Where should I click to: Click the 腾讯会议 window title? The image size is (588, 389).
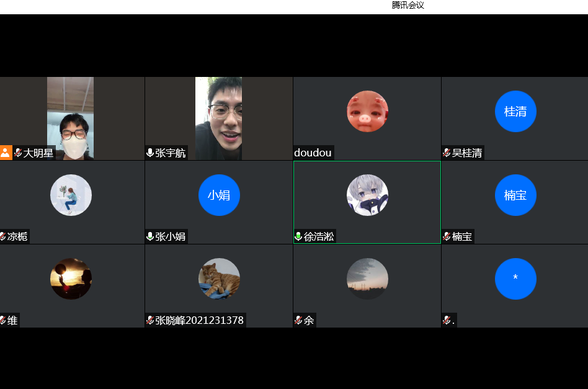tap(408, 6)
